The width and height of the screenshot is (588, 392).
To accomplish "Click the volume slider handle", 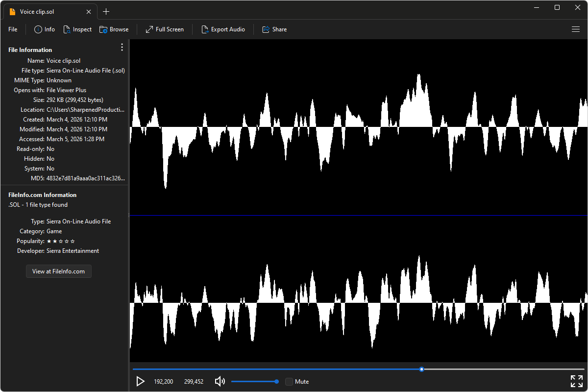I will (277, 381).
